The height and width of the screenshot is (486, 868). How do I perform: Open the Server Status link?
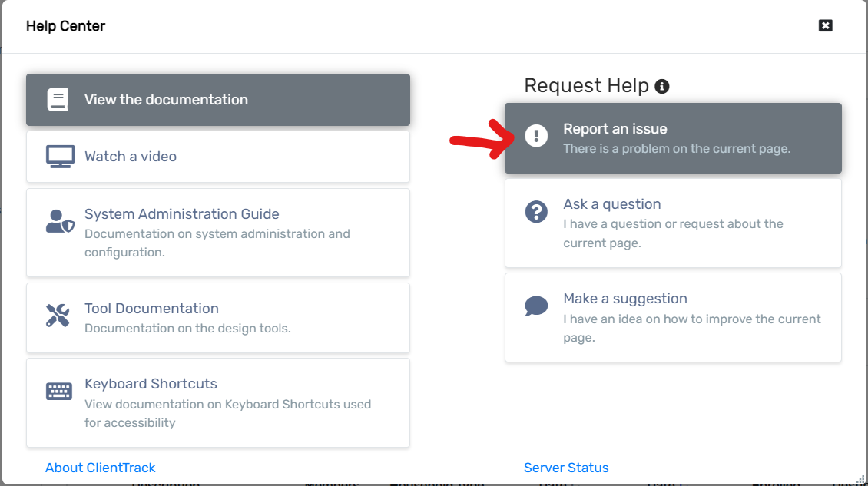click(x=566, y=468)
